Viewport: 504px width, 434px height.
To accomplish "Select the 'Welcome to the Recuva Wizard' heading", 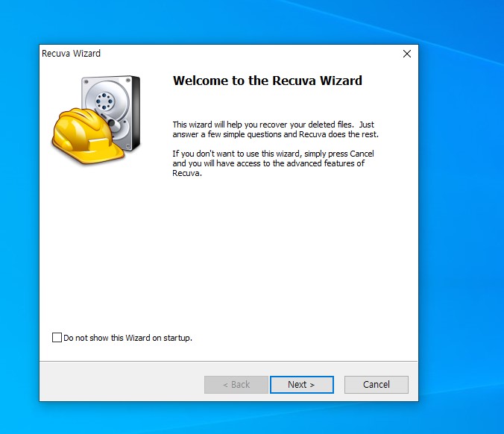I will pos(268,81).
